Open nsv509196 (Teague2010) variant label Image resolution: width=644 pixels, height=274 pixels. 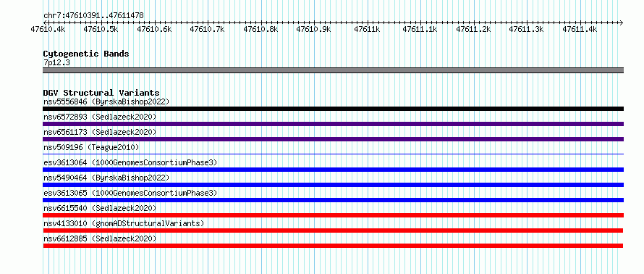click(x=91, y=147)
